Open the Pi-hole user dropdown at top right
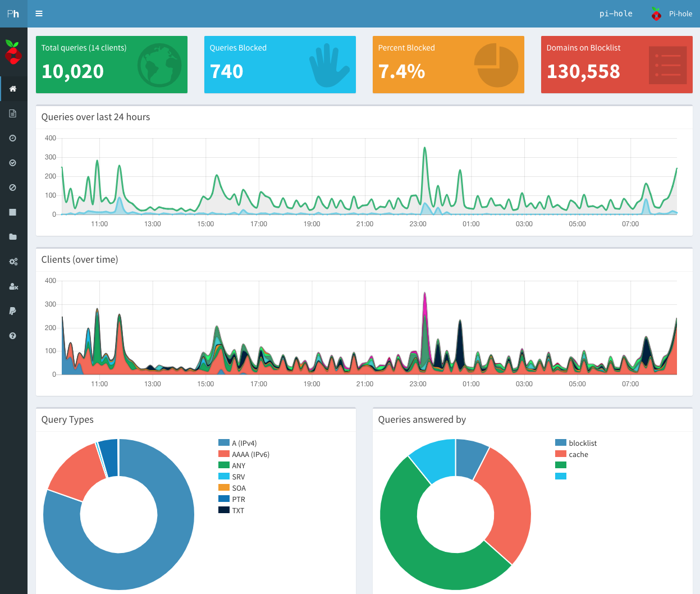700x594 pixels. pyautogui.click(x=672, y=13)
